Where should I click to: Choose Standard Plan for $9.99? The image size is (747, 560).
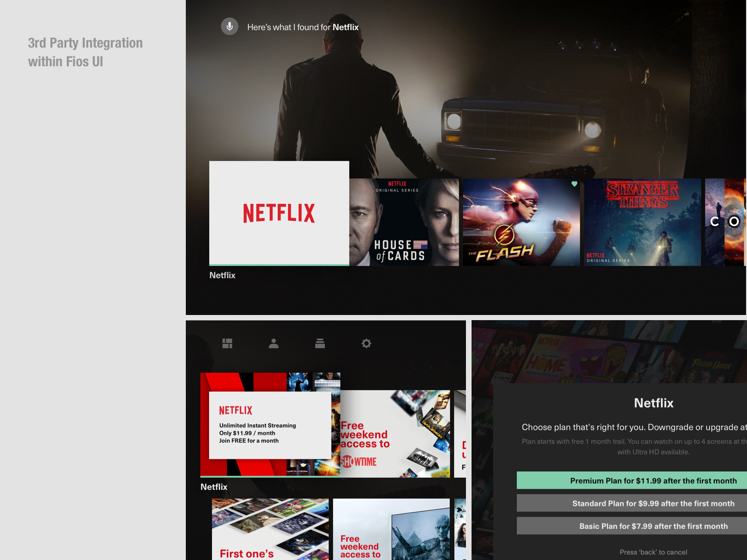tap(632, 503)
